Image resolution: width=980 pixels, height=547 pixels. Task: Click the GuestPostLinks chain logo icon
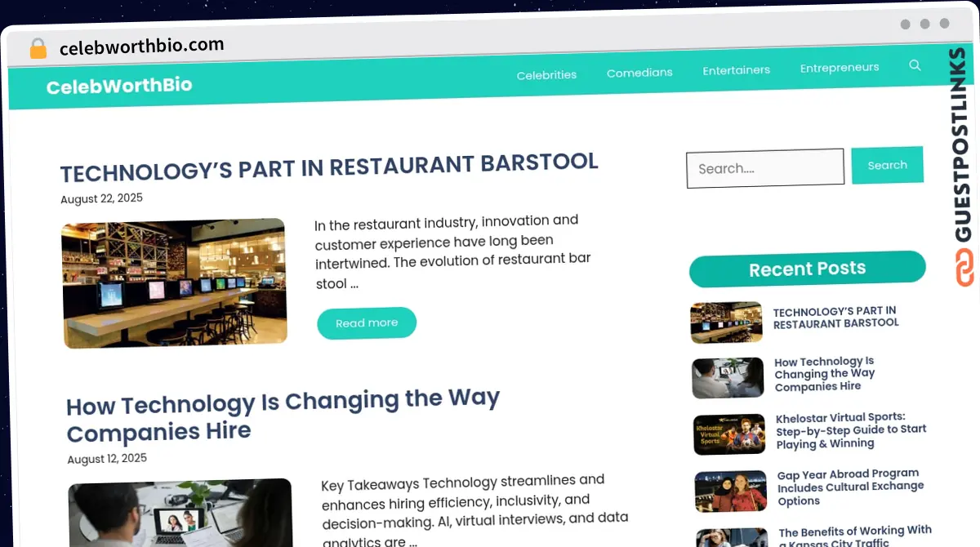point(965,268)
